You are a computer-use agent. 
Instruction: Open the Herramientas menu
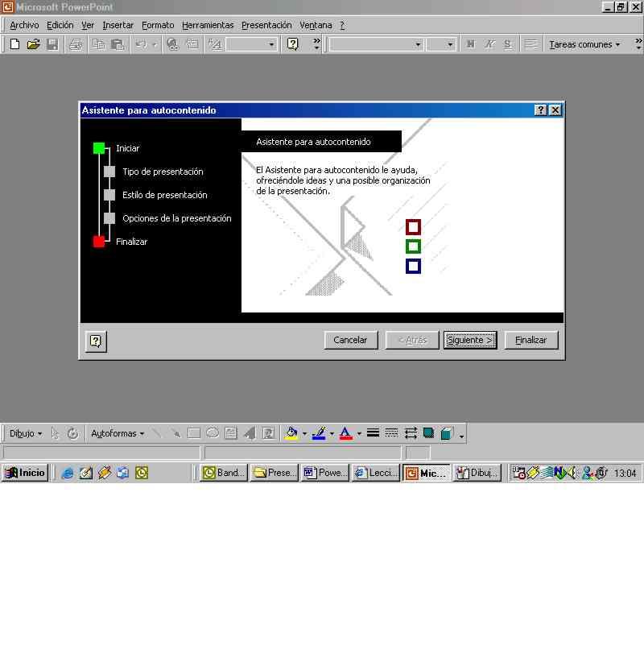point(208,25)
